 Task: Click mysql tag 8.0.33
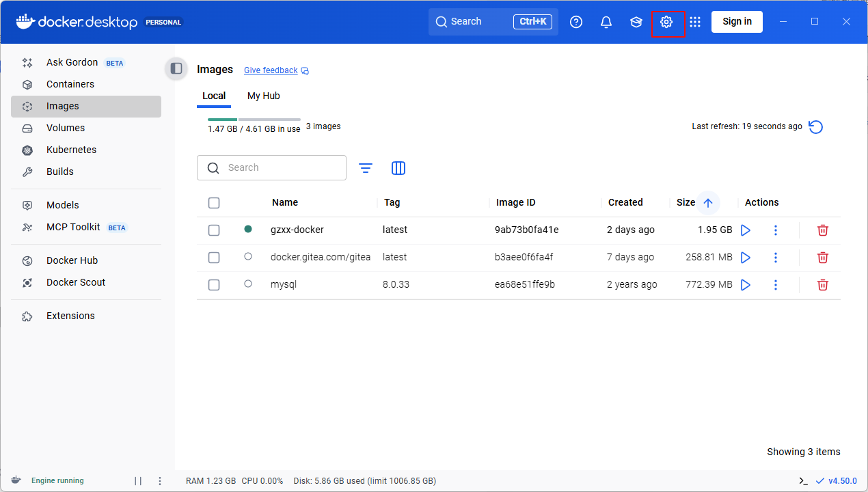coord(396,285)
